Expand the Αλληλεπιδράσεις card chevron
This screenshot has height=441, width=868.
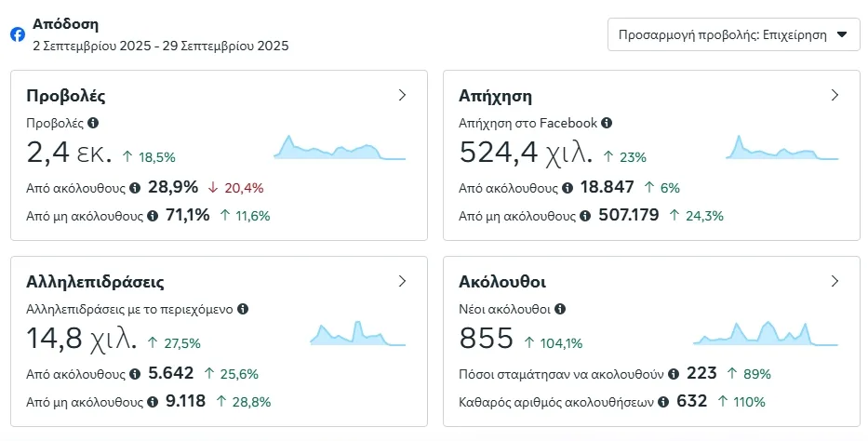click(x=403, y=281)
